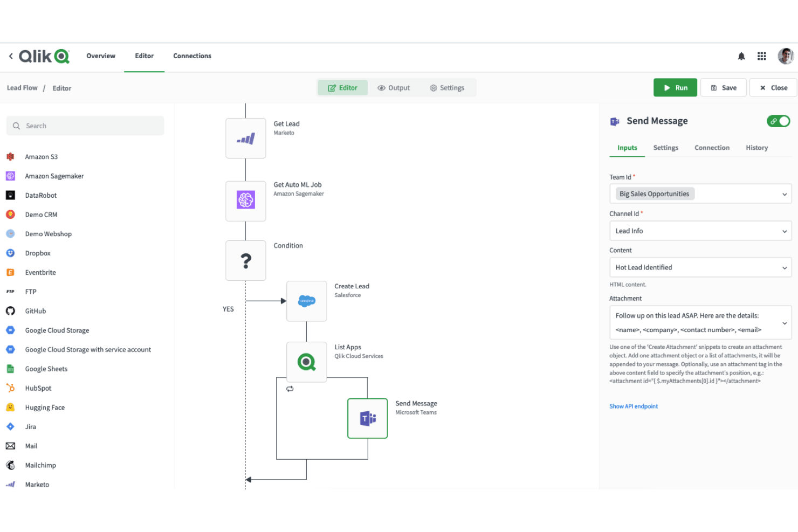This screenshot has height=532, width=798.
Task: Click the Eventbrite connector icon
Action: coord(10,272)
